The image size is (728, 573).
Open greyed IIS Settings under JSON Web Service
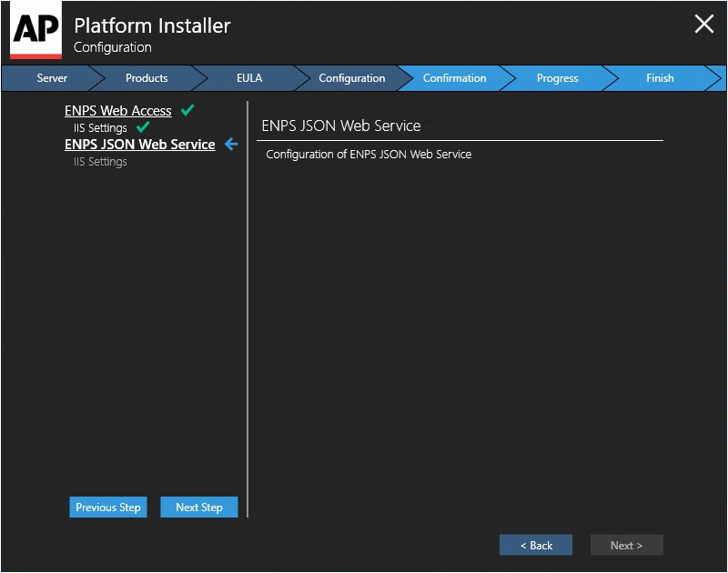[x=100, y=162]
